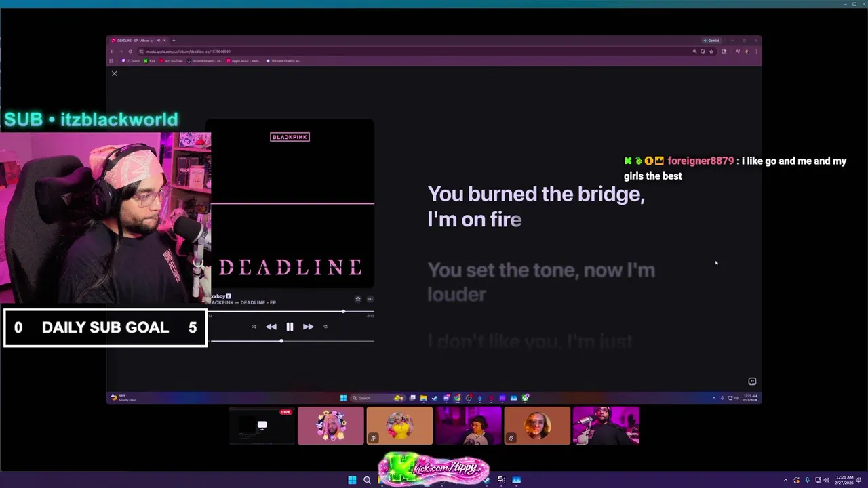The width and height of the screenshot is (868, 488).
Task: Toggle repeat in Apple Music player
Action: (325, 327)
